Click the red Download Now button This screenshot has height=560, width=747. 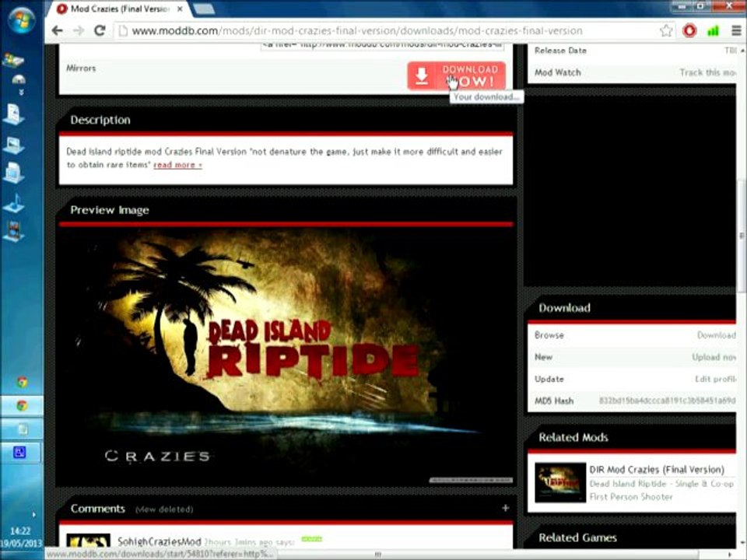pos(457,75)
